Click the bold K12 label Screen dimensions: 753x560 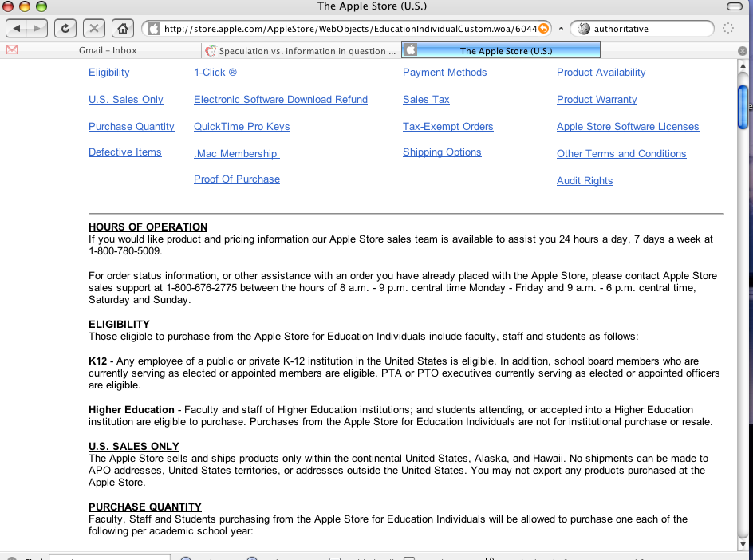pyautogui.click(x=97, y=361)
